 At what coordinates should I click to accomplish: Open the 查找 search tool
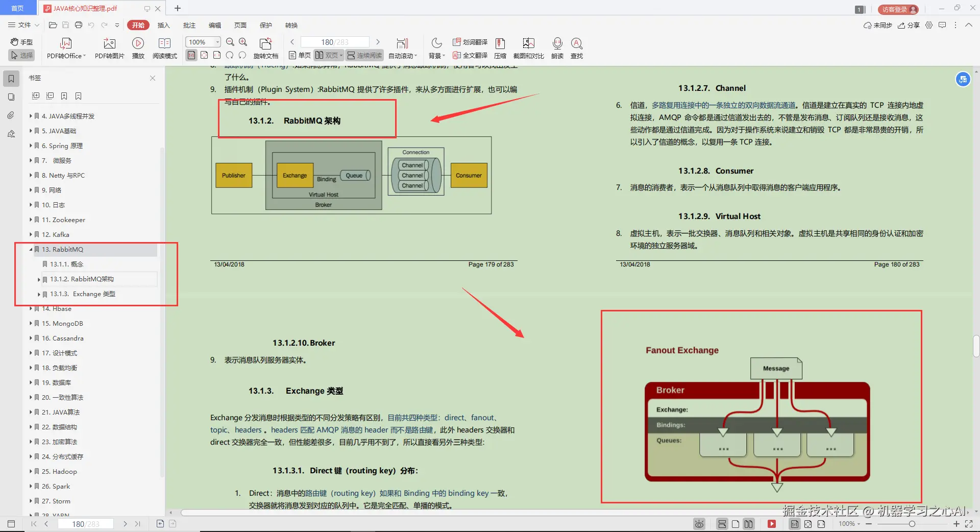pos(577,49)
